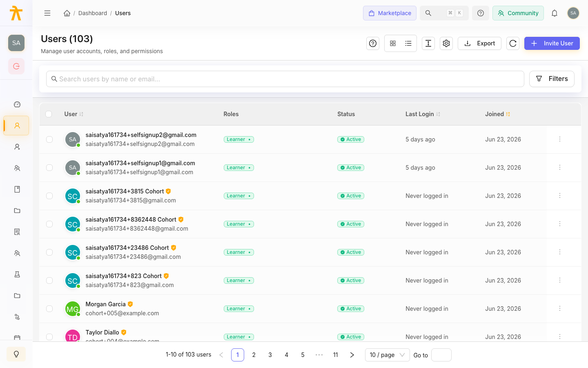Click Morgan Garcia name
The image size is (588, 368).
[x=106, y=304]
